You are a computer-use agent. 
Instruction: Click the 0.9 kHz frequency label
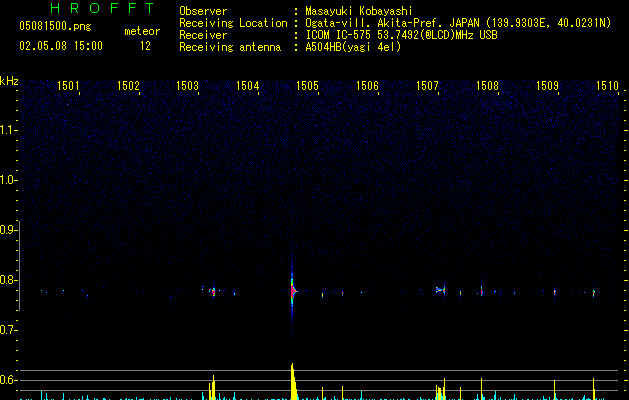[x=8, y=230]
